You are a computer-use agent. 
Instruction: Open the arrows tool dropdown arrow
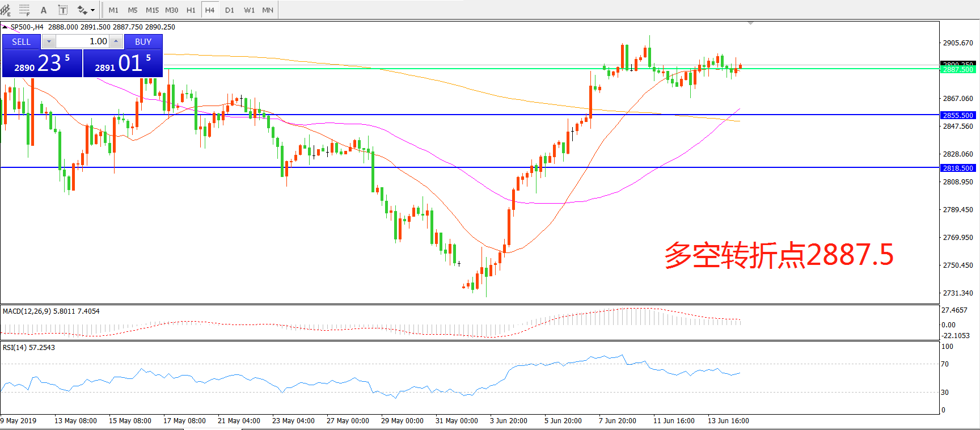pyautogui.click(x=93, y=10)
